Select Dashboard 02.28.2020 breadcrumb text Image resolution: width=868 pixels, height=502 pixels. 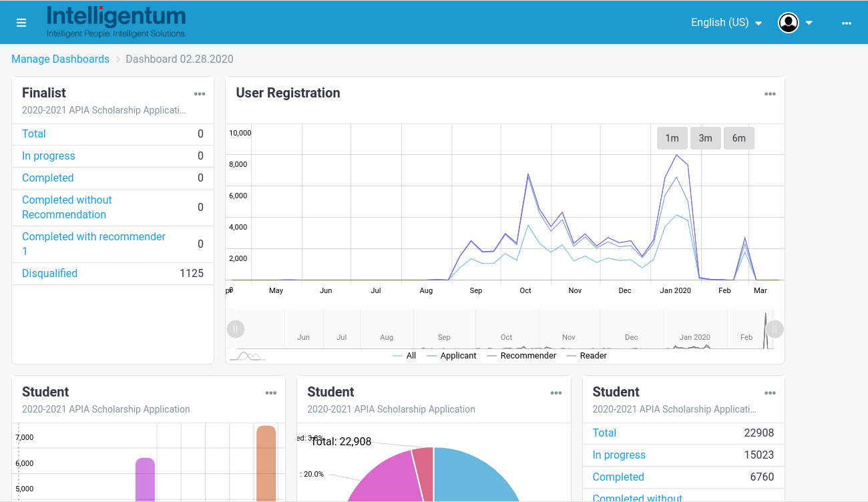click(180, 59)
